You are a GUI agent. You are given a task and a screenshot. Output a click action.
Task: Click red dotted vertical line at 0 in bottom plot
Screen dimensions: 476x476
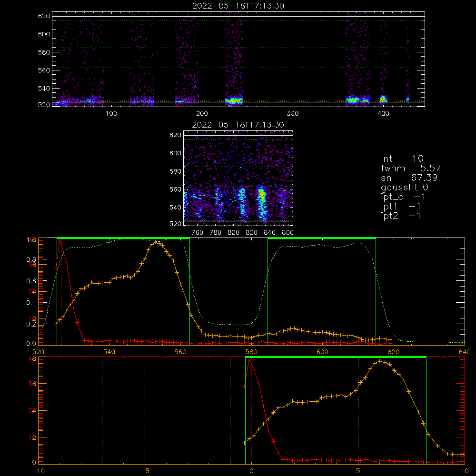click(x=251, y=410)
